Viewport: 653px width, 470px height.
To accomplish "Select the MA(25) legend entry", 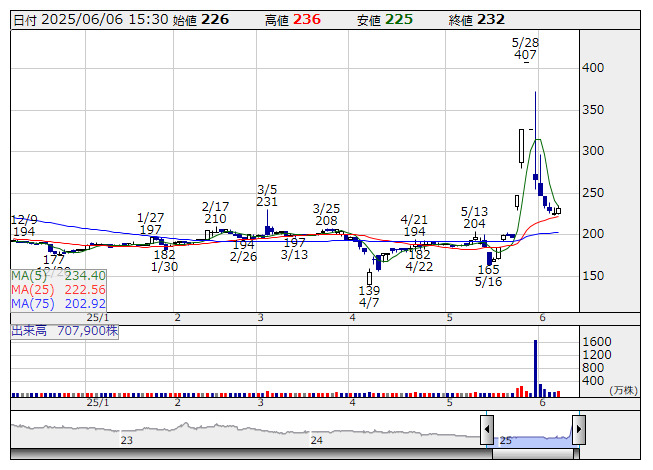I will (58, 289).
